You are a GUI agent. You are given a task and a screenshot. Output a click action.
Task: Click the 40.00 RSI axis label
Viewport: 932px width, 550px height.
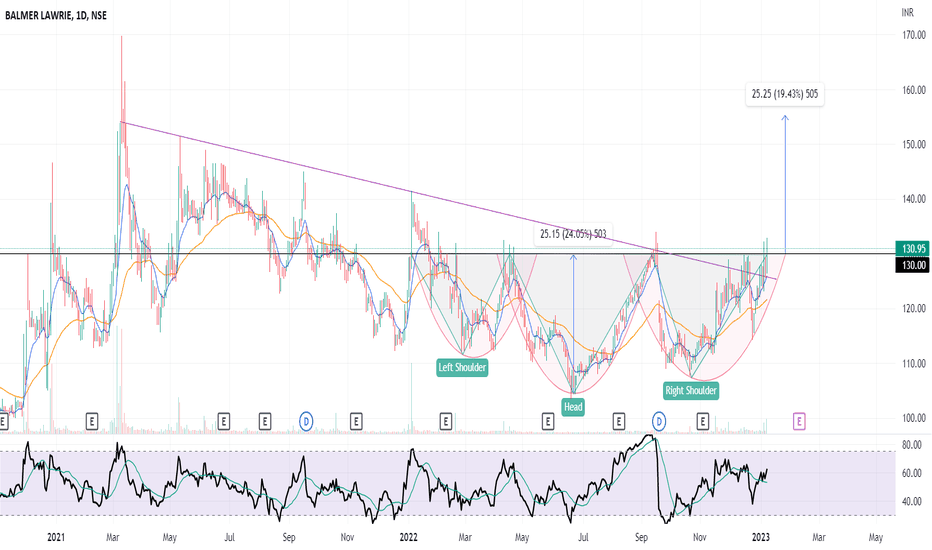912,502
